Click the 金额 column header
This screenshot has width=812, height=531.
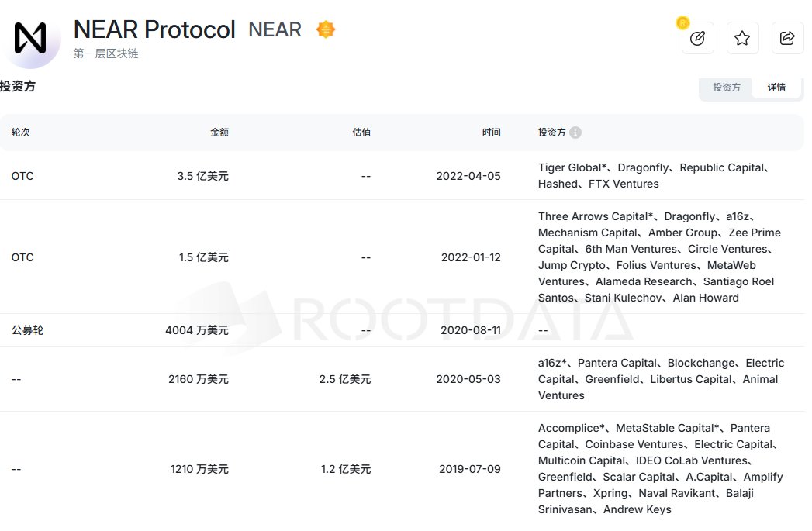[x=219, y=133]
